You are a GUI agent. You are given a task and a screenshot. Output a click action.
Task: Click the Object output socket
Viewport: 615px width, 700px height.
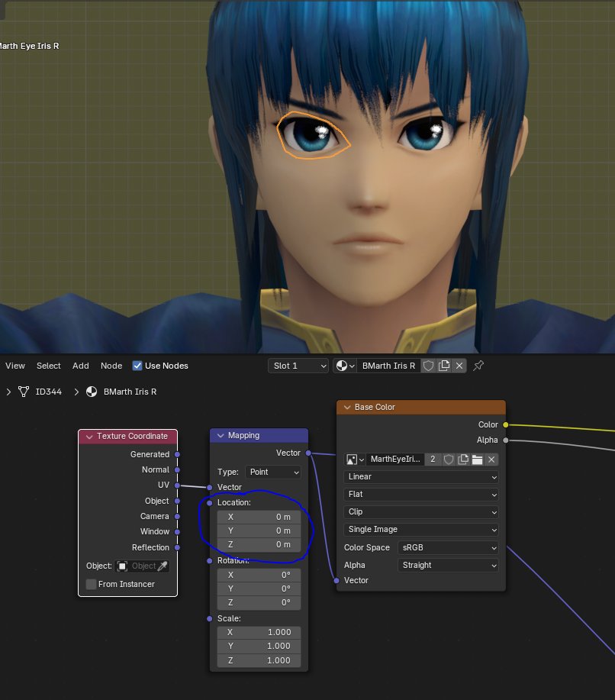(177, 501)
